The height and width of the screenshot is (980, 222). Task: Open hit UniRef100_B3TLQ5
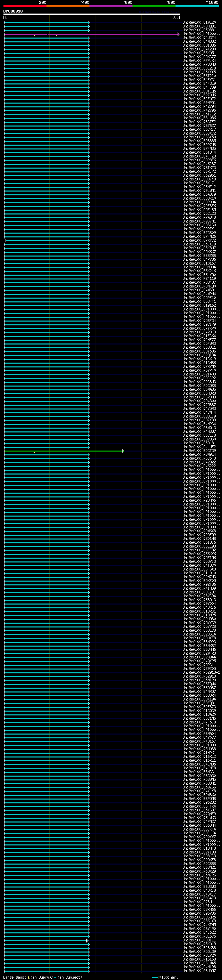tap(199, 91)
